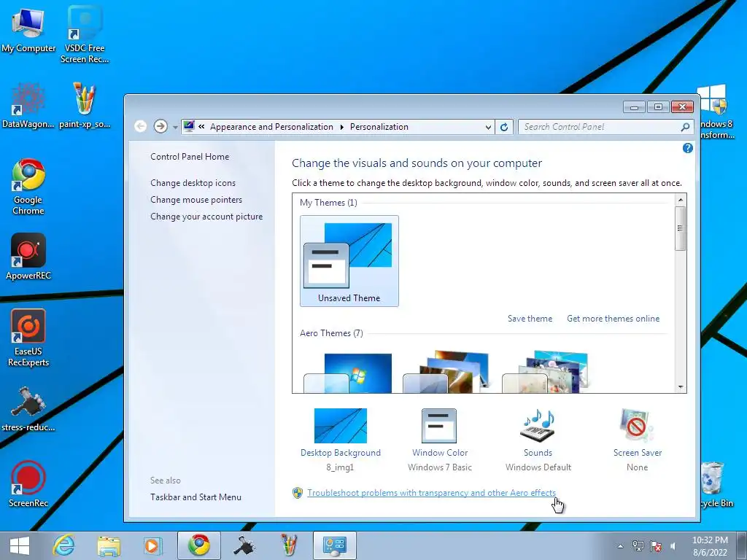Open Change your account picture link

tap(206, 216)
